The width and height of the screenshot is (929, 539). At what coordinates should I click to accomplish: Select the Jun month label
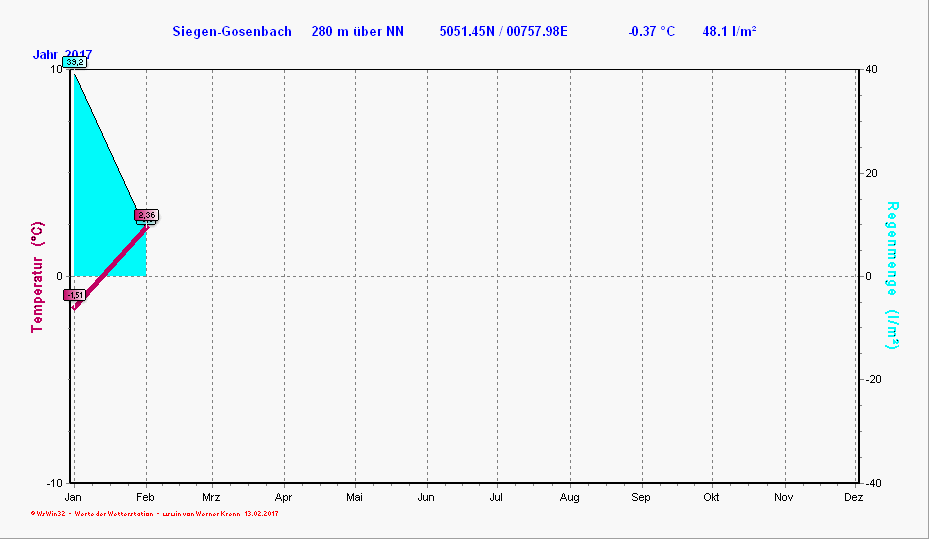point(426,496)
